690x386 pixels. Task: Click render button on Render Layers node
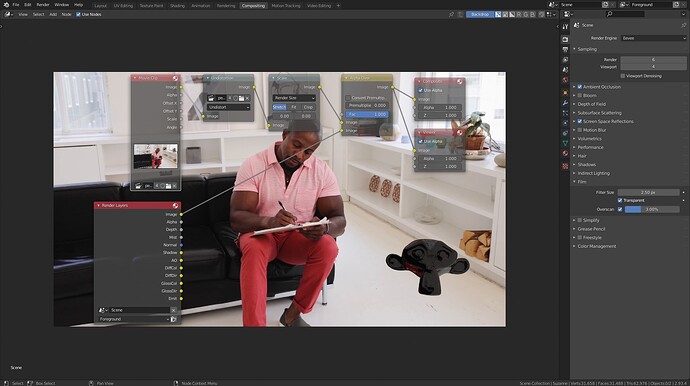point(173,319)
